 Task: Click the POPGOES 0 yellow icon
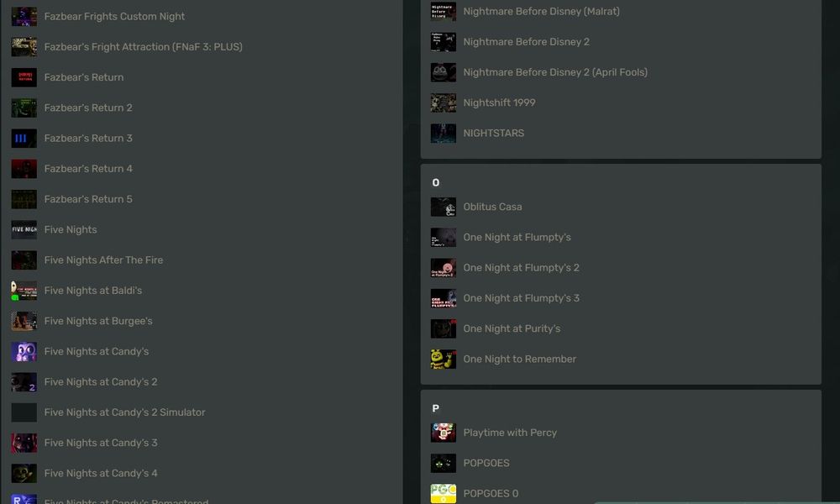point(443,494)
